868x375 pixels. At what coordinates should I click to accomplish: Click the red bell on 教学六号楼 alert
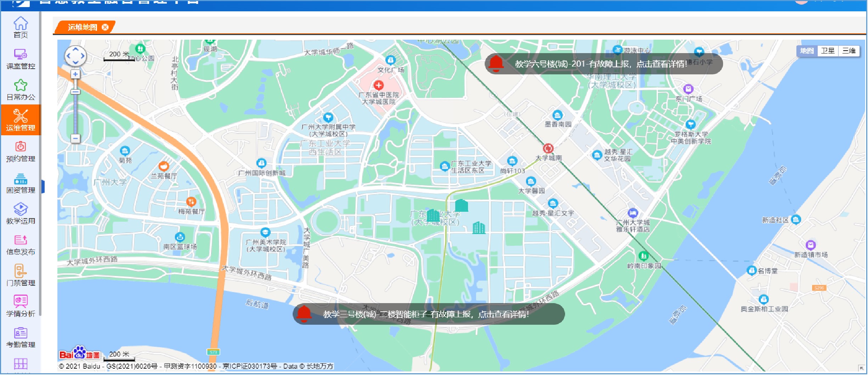pyautogui.click(x=496, y=64)
